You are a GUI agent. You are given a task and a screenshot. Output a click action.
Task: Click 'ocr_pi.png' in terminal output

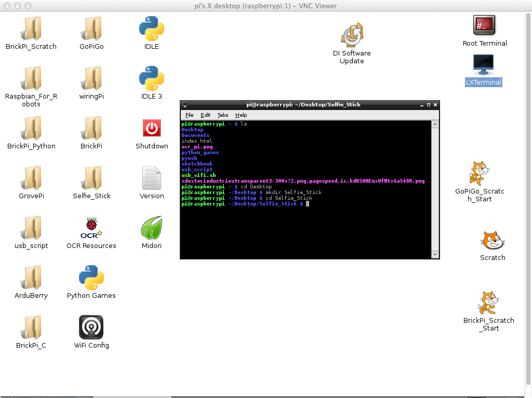click(x=197, y=147)
